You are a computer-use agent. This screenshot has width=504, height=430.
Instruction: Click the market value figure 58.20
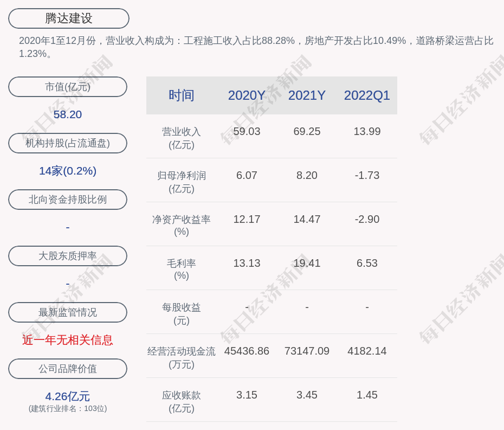click(68, 114)
